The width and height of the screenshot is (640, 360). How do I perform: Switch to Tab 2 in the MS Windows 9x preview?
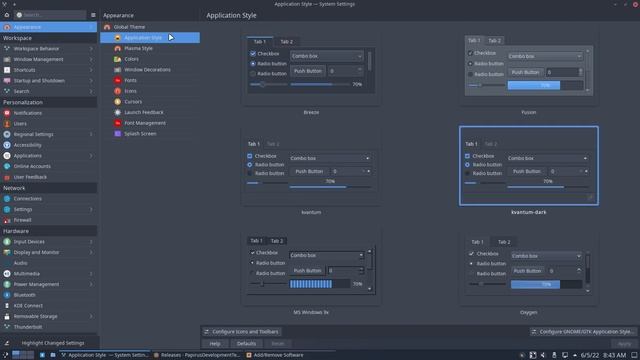(277, 241)
